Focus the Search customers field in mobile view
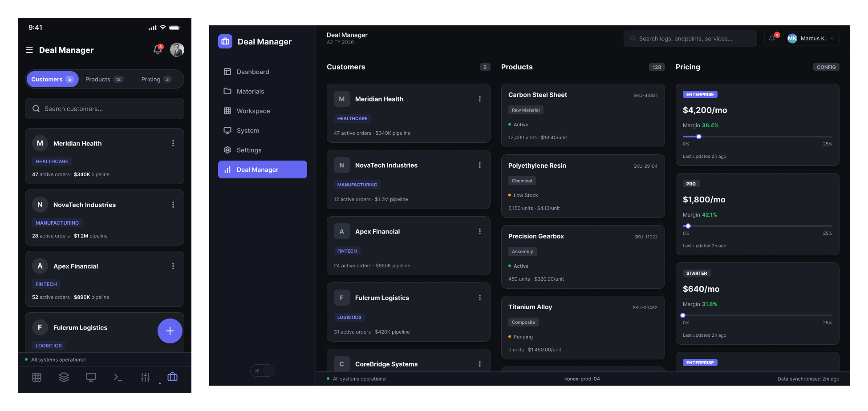This screenshot has width=868, height=411. click(x=105, y=109)
